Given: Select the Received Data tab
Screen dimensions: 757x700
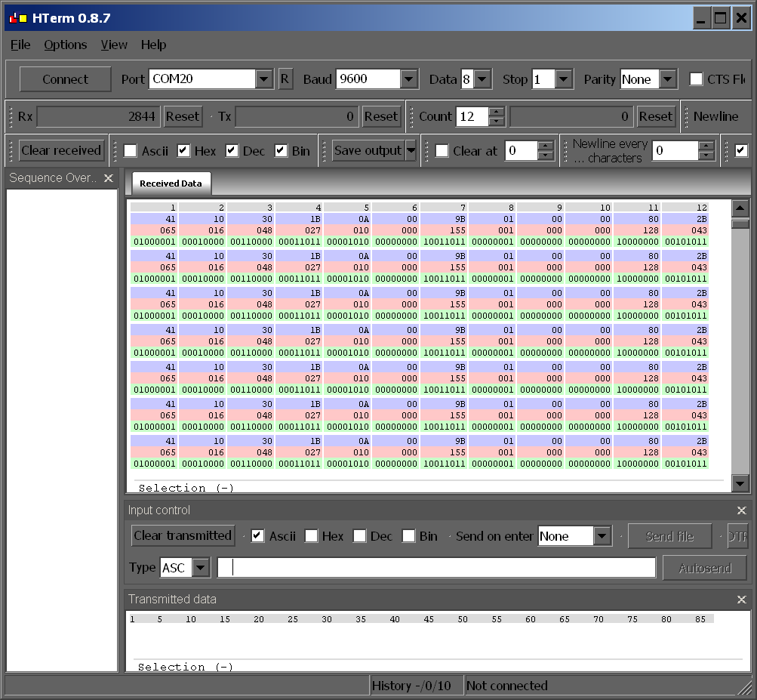Looking at the screenshot, I should coord(171,183).
